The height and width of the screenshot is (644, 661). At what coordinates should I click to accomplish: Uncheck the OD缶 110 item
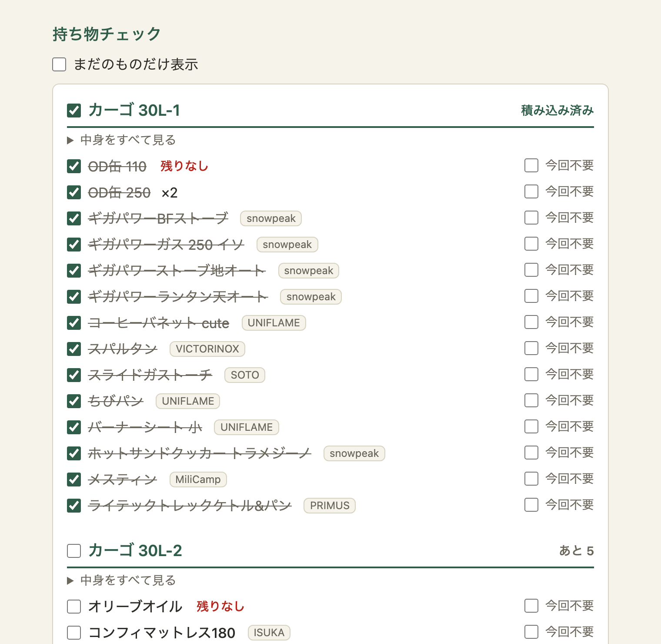(x=74, y=166)
